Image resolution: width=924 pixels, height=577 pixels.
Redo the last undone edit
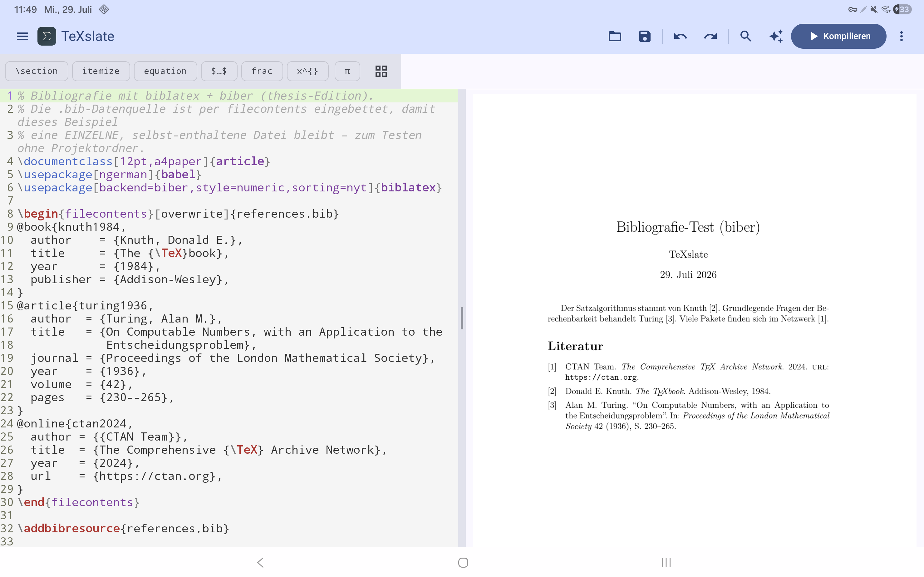click(710, 36)
